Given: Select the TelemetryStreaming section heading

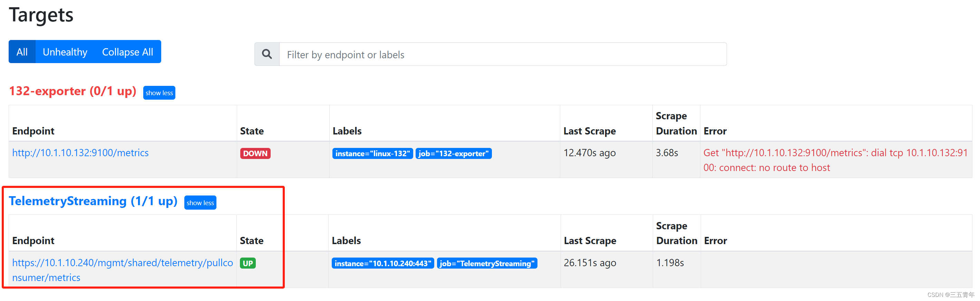Looking at the screenshot, I should pyautogui.click(x=93, y=201).
